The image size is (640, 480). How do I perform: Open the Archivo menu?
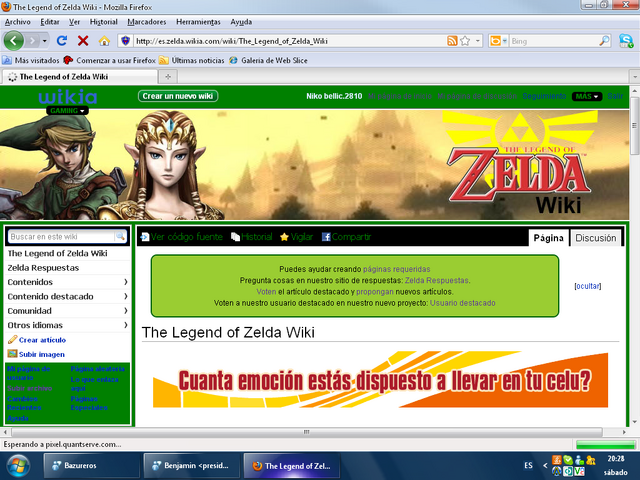click(18, 22)
